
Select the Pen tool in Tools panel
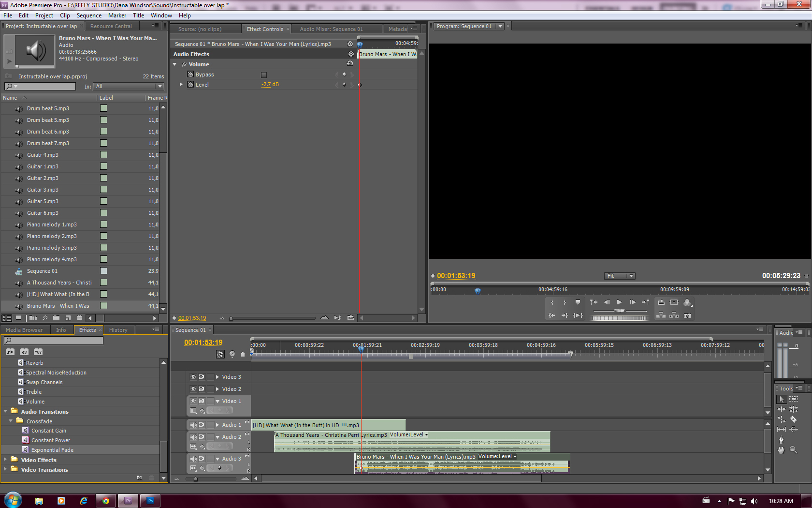tap(781, 440)
